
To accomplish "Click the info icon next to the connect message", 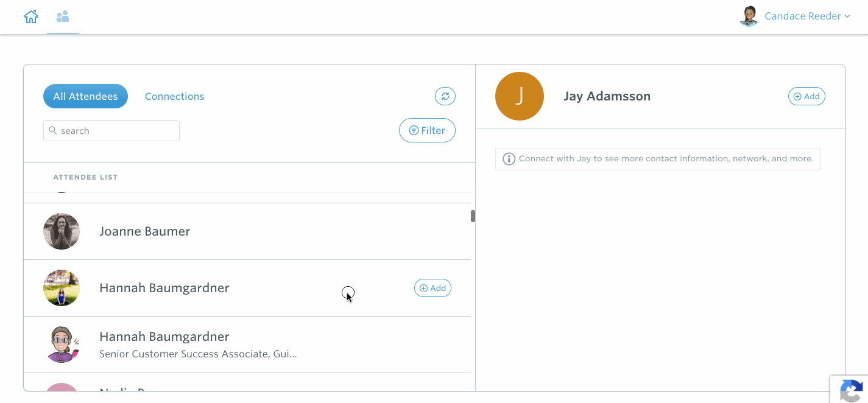I will (509, 158).
